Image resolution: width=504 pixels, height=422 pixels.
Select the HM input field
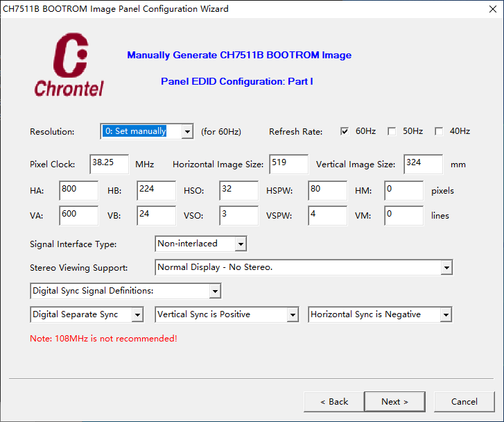[403, 191]
